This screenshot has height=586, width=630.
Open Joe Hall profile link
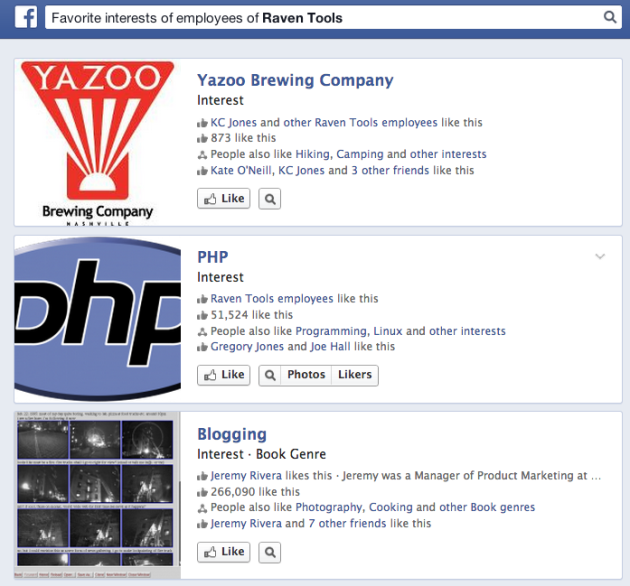tap(330, 347)
